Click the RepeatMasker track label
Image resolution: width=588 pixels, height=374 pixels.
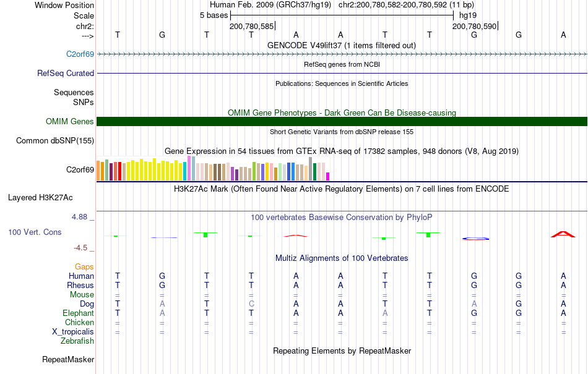click(x=68, y=359)
